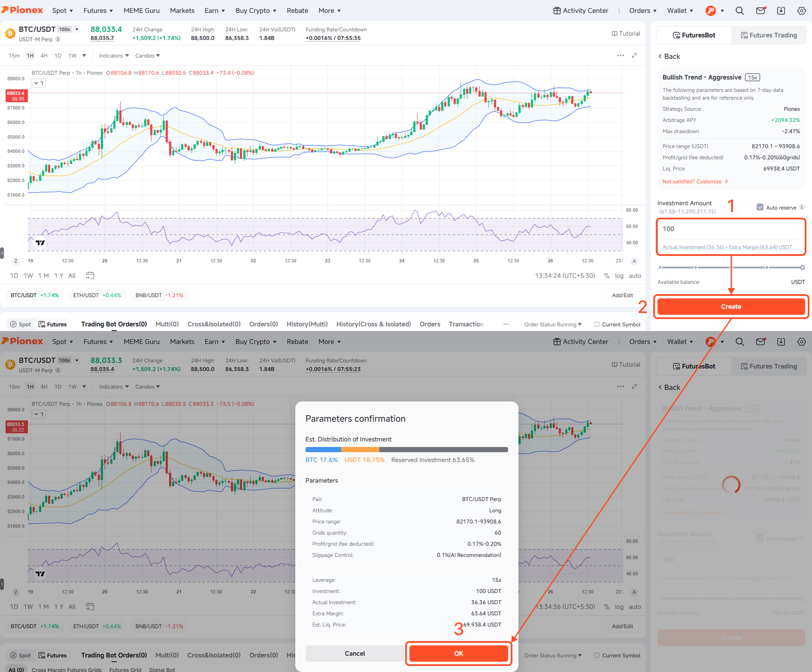The height and width of the screenshot is (672, 812).
Task: Click Back chevron icon in upper bot panel
Action: 660,56
